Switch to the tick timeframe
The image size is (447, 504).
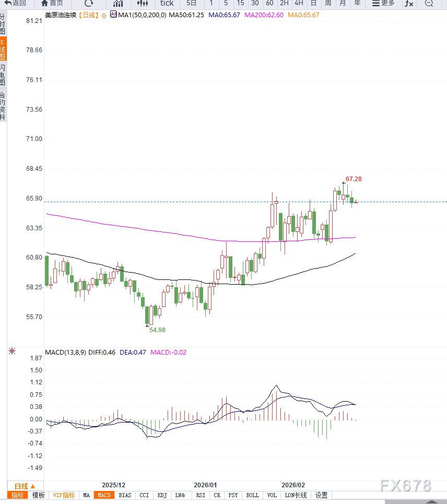[x=167, y=3]
